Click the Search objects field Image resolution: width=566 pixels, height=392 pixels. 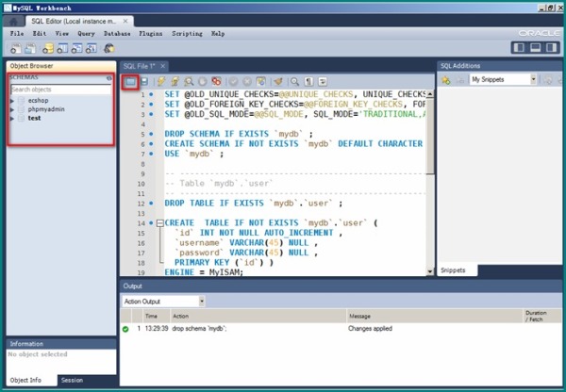[x=60, y=90]
